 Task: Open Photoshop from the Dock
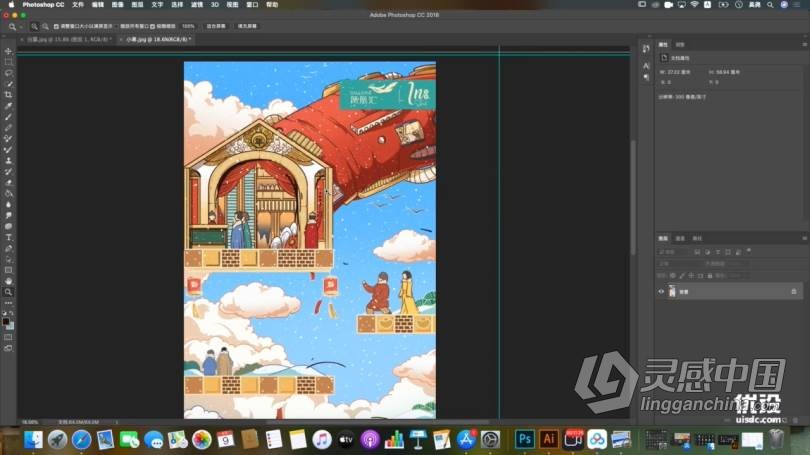tap(524, 440)
